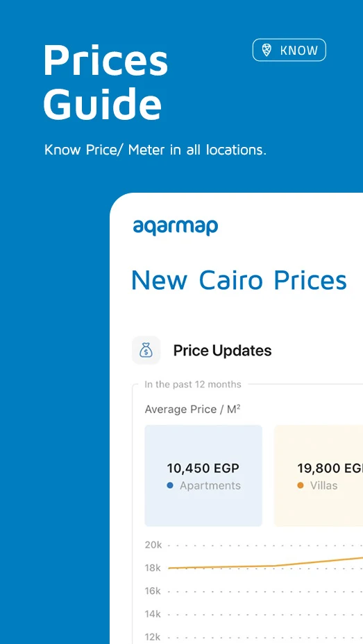
Task: Click the blue Apartments legend dot
Action: (170, 485)
